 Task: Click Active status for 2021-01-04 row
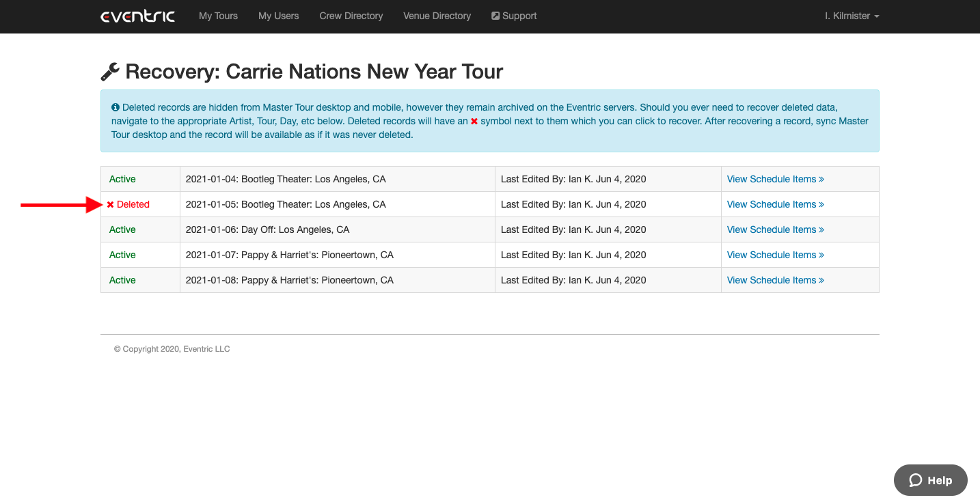pos(122,179)
